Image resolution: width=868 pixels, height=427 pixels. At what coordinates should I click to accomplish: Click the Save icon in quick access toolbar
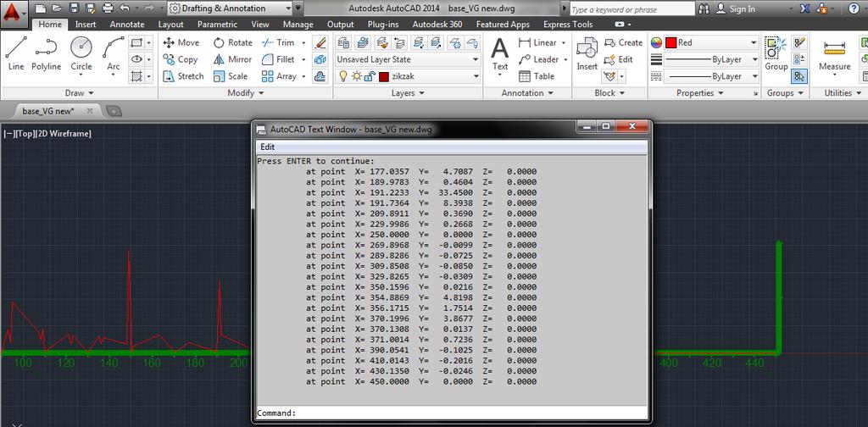75,8
